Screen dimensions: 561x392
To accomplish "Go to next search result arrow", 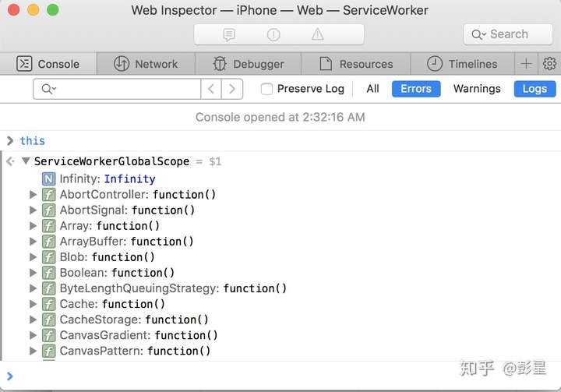I will [x=231, y=89].
